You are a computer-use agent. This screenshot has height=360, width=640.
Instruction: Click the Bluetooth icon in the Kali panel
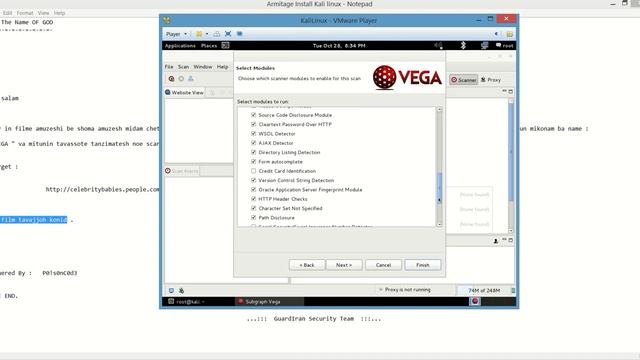[x=463, y=45]
